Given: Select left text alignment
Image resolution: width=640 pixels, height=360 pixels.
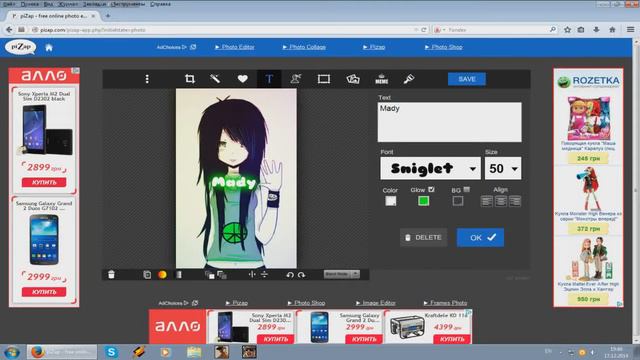Looking at the screenshot, I should coord(486,201).
